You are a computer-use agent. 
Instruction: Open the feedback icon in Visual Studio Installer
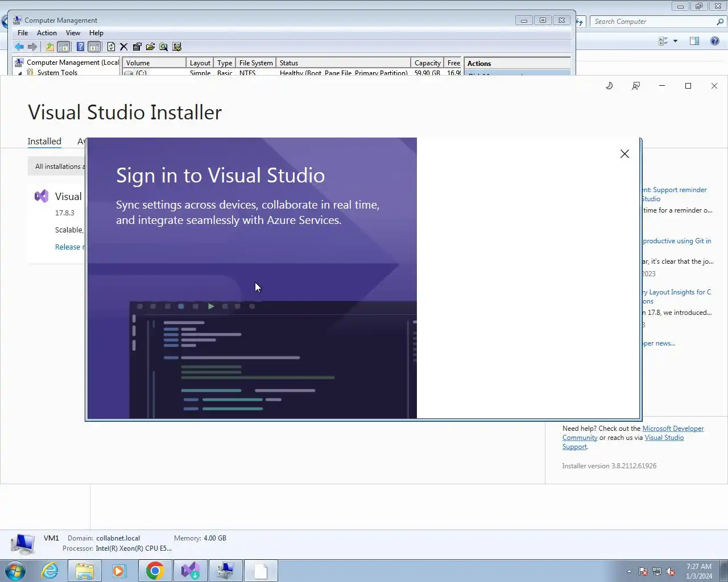click(x=636, y=86)
